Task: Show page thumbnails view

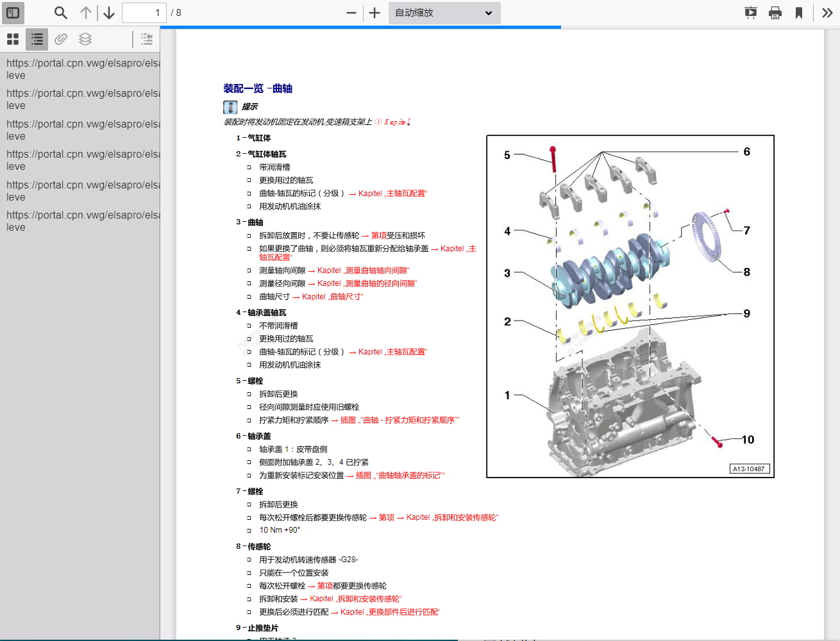Action: tap(13, 39)
